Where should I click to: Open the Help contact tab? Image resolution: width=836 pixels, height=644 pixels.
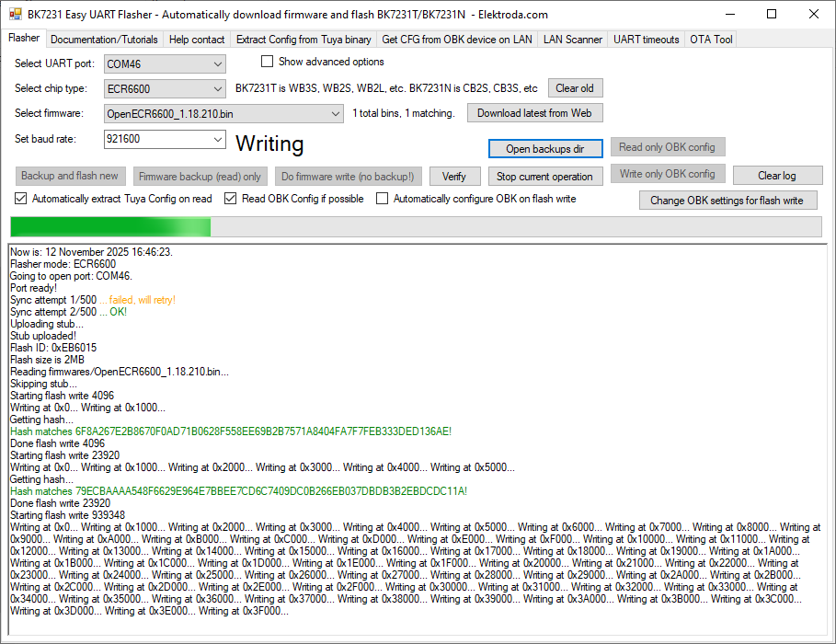point(197,40)
